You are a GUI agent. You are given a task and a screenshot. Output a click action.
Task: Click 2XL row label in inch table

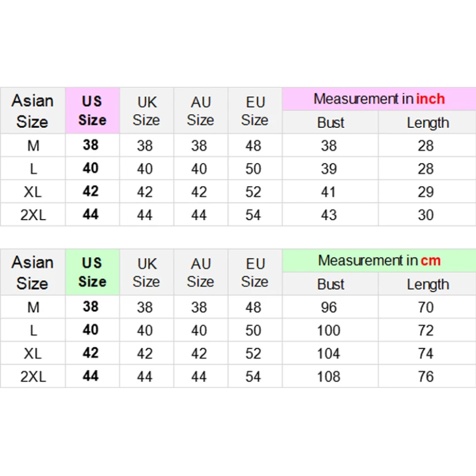(x=33, y=215)
